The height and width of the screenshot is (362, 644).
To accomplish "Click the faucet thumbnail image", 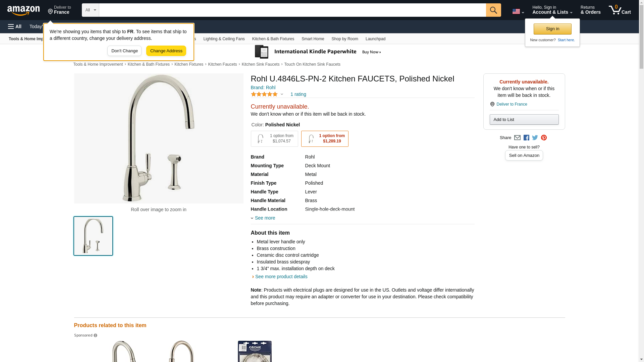I will click(93, 236).
